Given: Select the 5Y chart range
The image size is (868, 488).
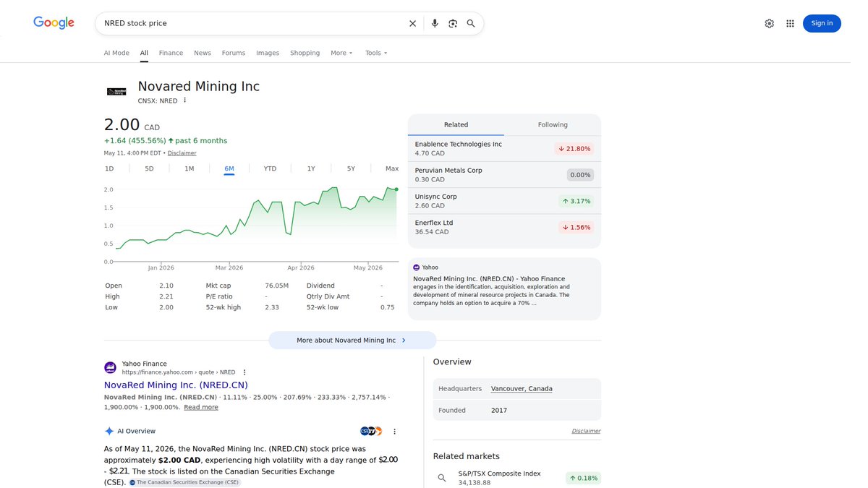Looking at the screenshot, I should [x=351, y=168].
